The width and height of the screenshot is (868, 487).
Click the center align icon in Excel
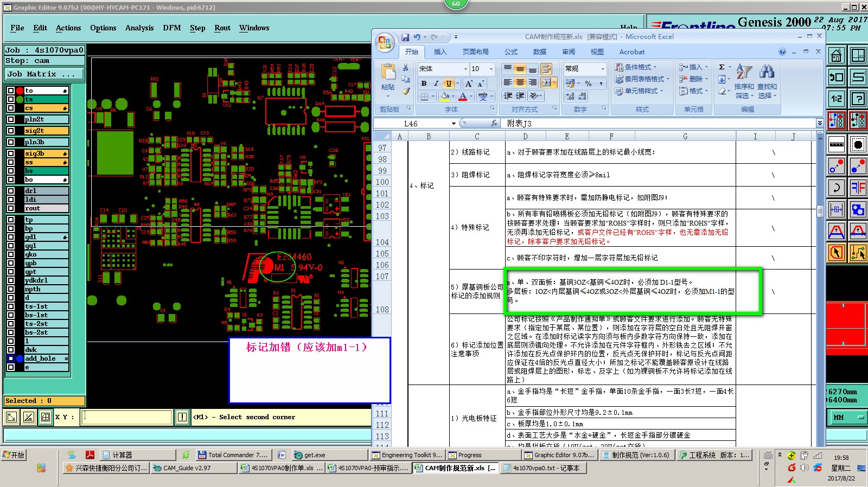[x=520, y=82]
